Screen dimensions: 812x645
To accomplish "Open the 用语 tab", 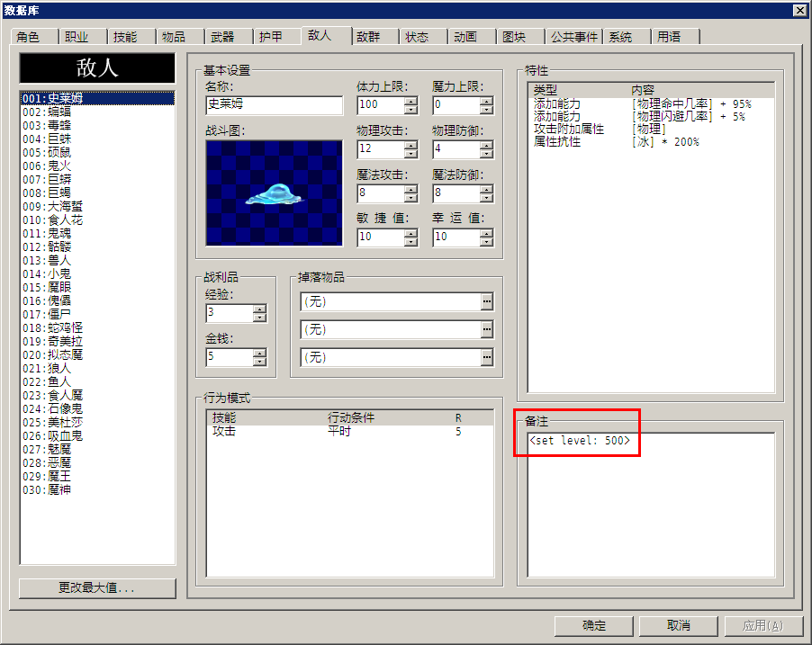I will tap(675, 37).
